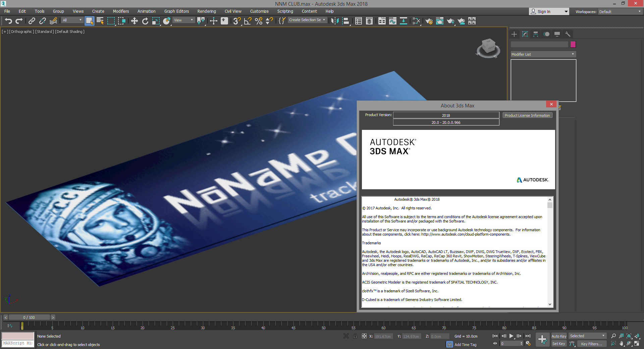Screen dimensions: 644x349
Task: Open the reference coordinate View dropdown
Action: pyautogui.click(x=183, y=20)
